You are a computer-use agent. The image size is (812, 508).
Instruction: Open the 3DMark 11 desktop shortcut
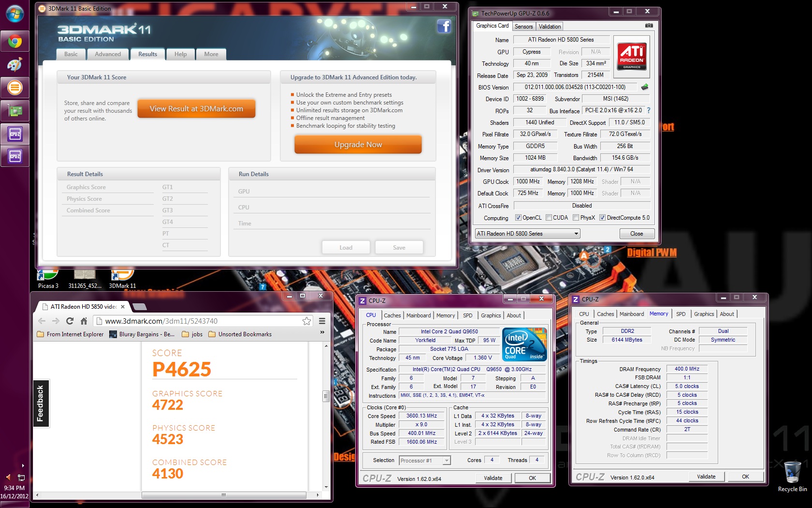tap(122, 279)
